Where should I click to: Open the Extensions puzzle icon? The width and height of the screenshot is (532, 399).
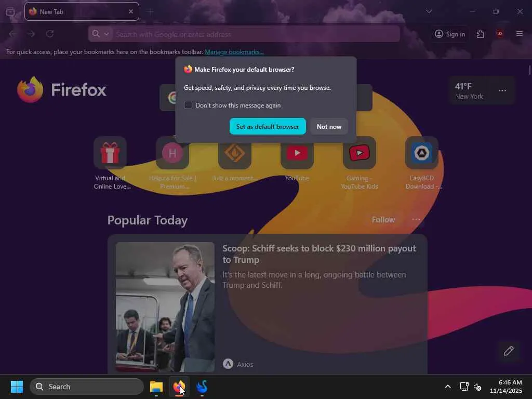click(480, 34)
